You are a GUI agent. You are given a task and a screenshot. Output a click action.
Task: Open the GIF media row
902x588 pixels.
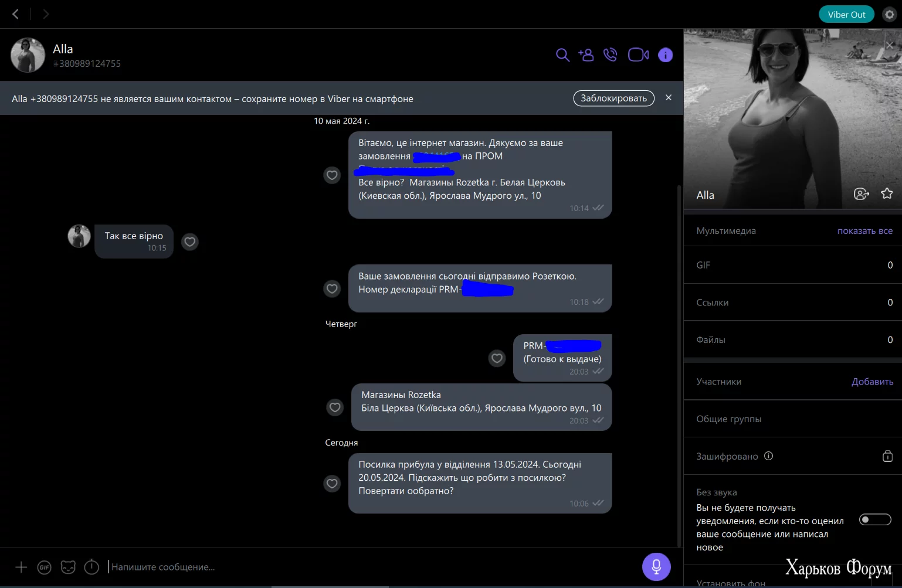pos(793,265)
